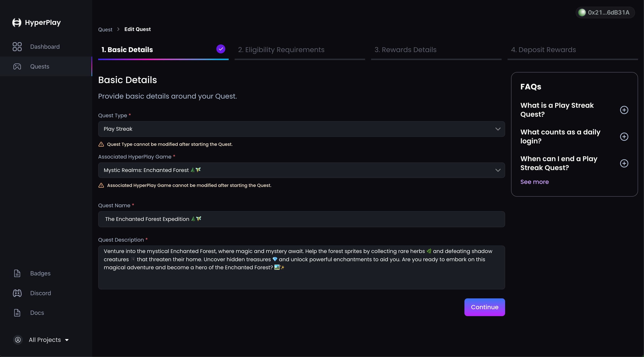Open Docs via its file icon
This screenshot has height=357, width=644.
pos(17,313)
